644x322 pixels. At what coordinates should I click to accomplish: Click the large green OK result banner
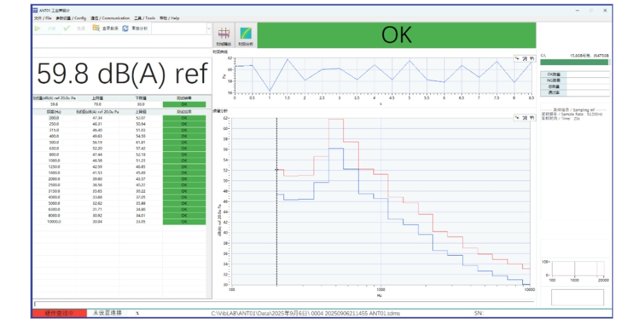pyautogui.click(x=396, y=35)
